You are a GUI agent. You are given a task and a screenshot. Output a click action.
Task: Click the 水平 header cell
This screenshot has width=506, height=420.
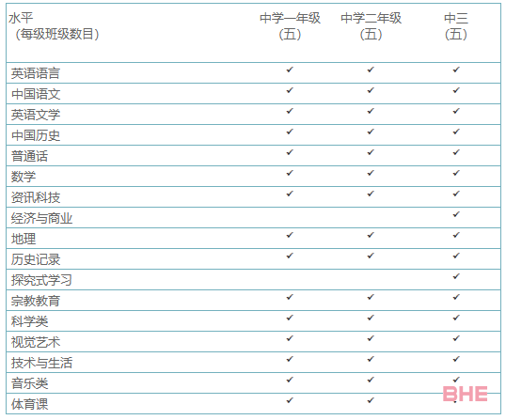pos(21,19)
